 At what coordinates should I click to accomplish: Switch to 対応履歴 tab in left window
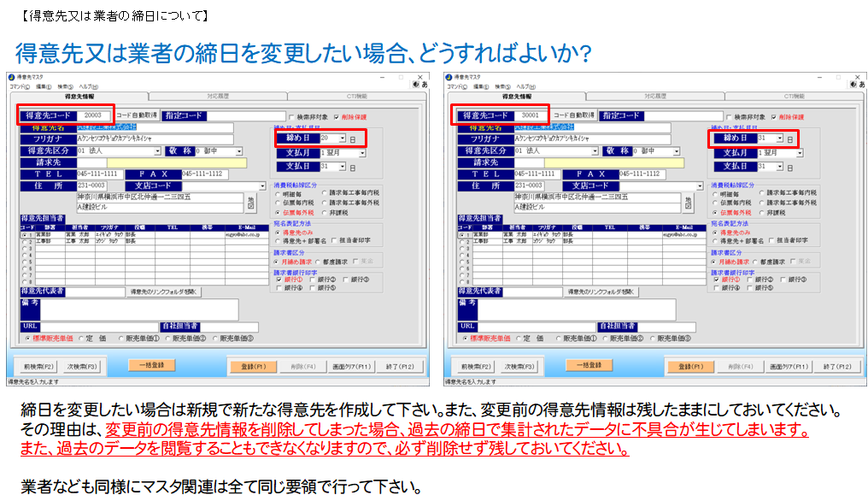[x=218, y=97]
